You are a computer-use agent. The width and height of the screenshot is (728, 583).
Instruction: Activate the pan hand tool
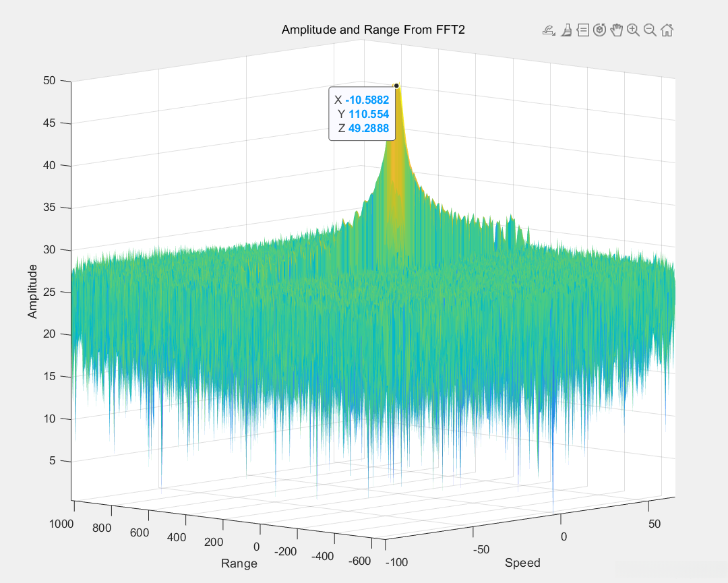click(616, 30)
